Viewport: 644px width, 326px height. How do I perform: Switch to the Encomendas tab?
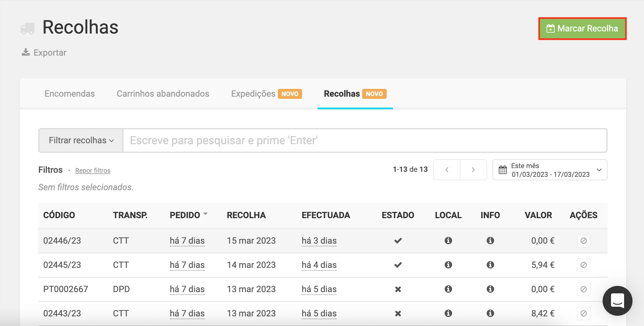click(69, 94)
